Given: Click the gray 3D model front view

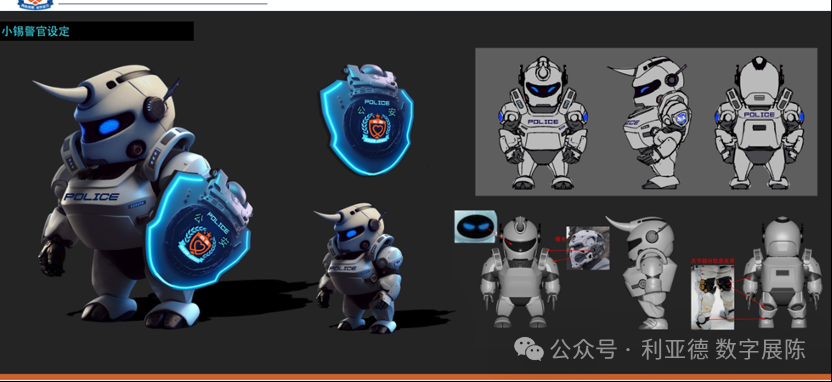Looking at the screenshot, I should click(x=520, y=272).
